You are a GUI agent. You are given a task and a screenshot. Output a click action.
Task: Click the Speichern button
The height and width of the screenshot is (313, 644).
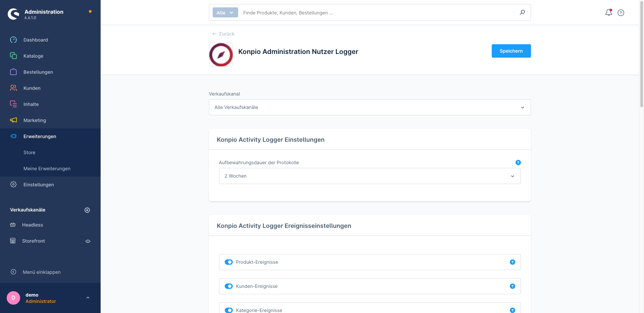pos(511,51)
